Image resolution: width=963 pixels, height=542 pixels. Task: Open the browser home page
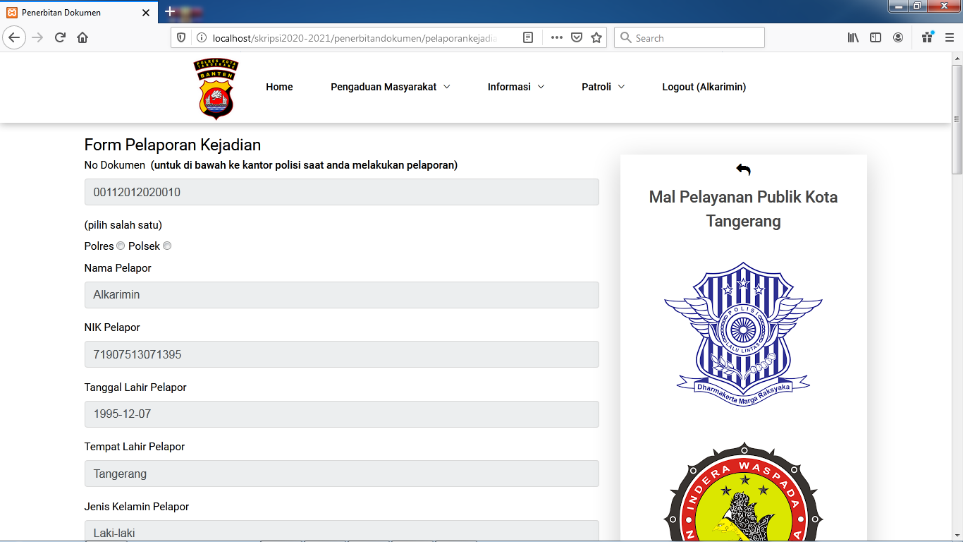82,37
